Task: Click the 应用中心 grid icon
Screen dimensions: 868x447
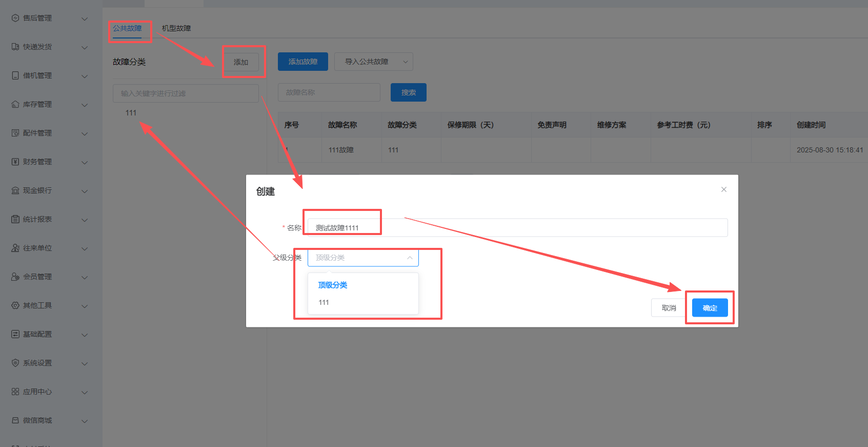Action: 15,392
